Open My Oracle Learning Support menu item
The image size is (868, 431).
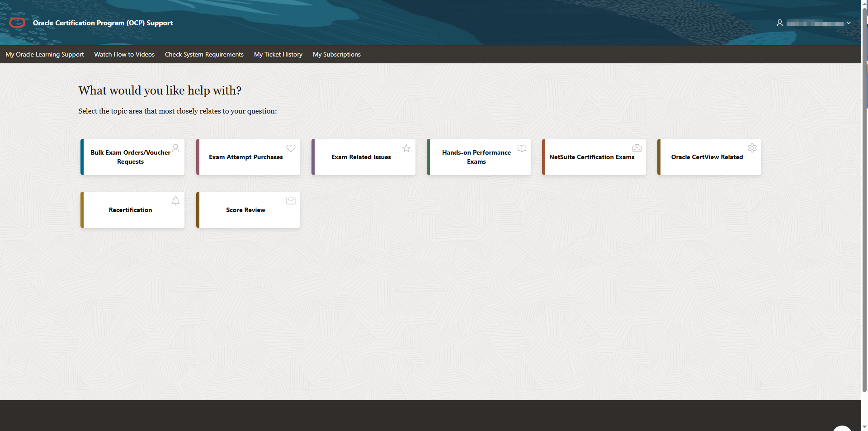point(45,54)
